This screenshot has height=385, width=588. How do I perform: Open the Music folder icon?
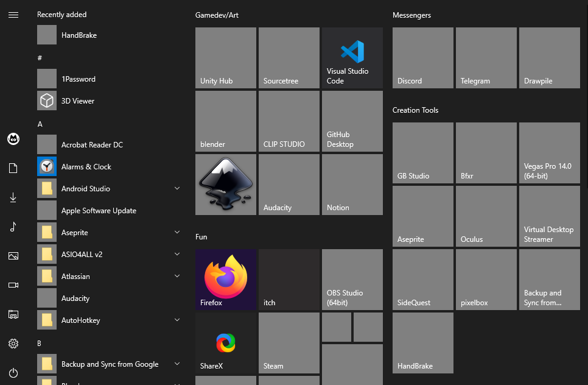13,227
